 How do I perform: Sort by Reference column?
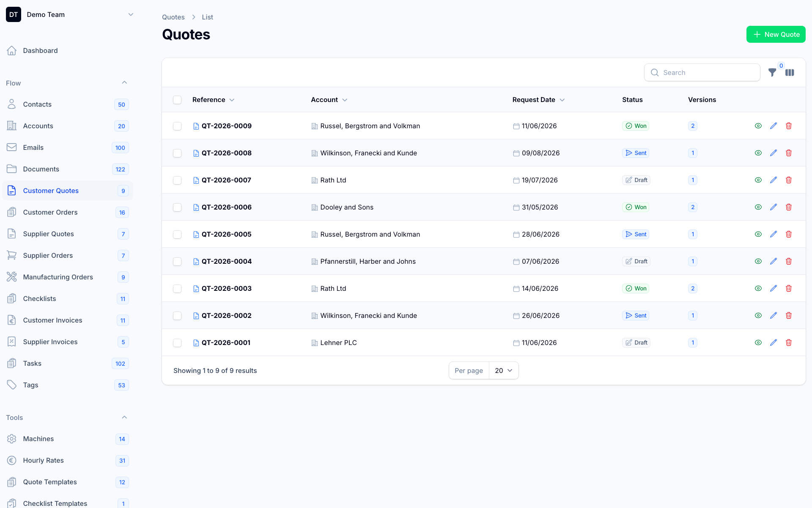click(x=213, y=100)
